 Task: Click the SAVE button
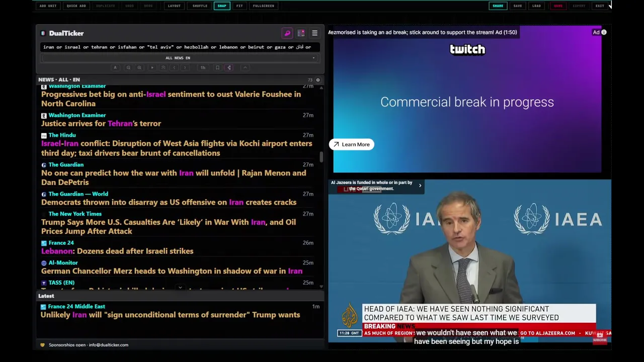pyautogui.click(x=518, y=6)
